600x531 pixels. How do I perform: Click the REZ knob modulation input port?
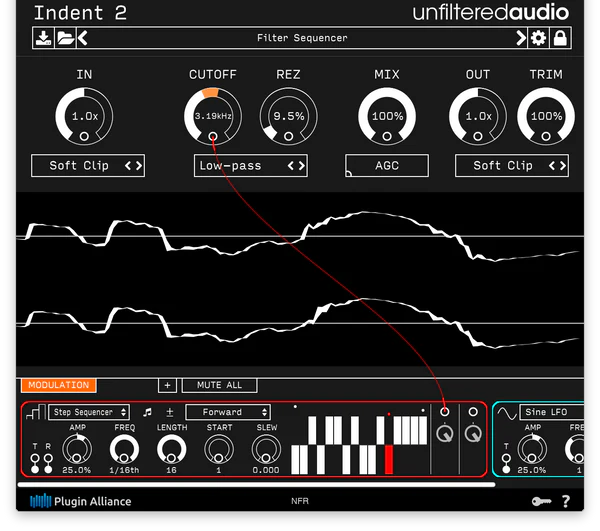pyautogui.click(x=289, y=137)
